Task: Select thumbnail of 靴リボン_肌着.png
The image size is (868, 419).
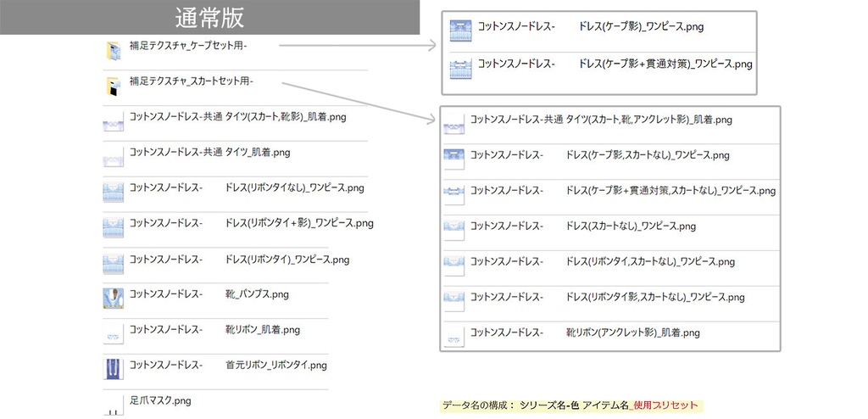Action: click(x=113, y=335)
